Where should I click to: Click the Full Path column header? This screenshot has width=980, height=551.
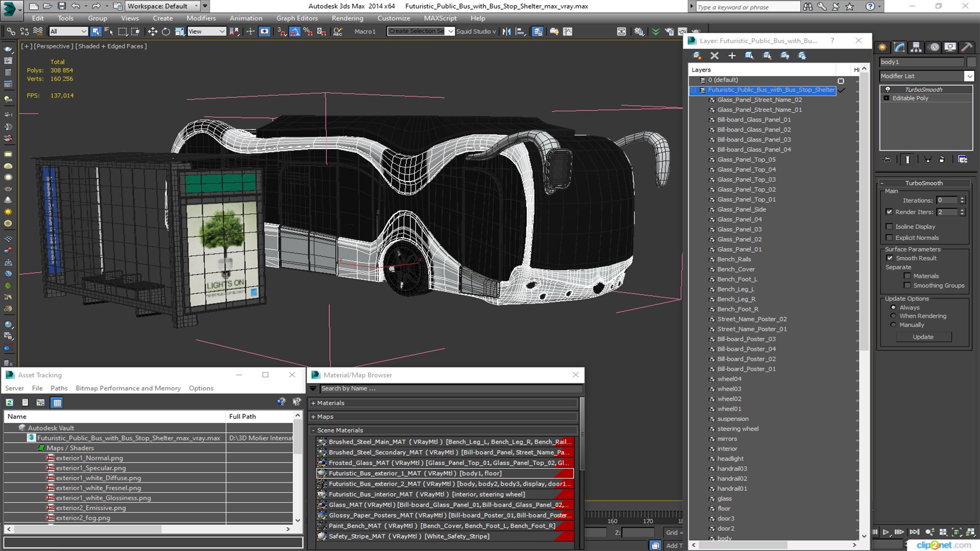tap(260, 417)
